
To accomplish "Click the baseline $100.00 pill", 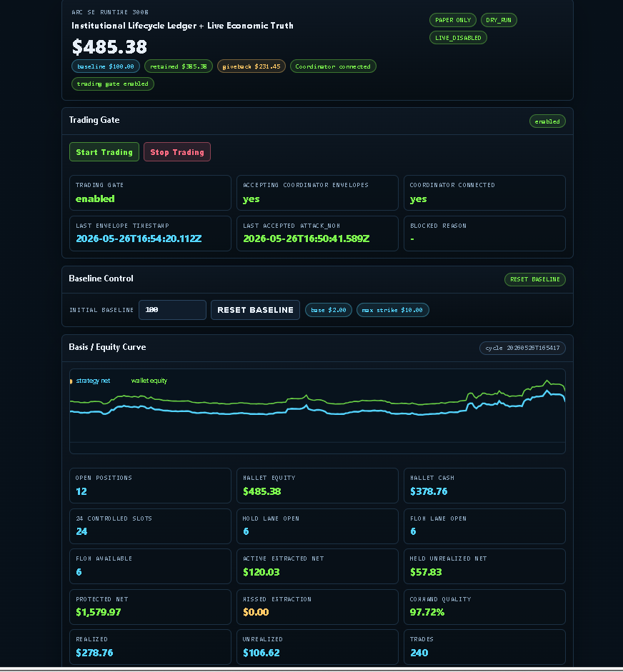I will [x=106, y=66].
